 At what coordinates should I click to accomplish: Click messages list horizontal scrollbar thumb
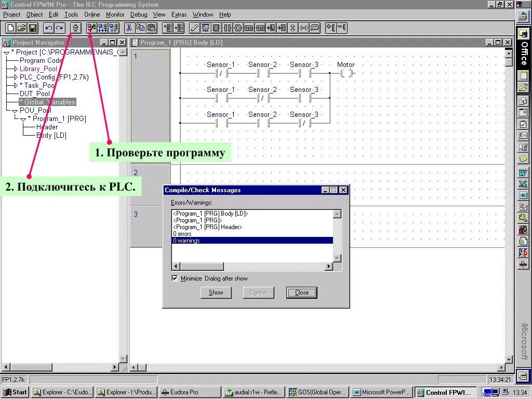pos(202,267)
